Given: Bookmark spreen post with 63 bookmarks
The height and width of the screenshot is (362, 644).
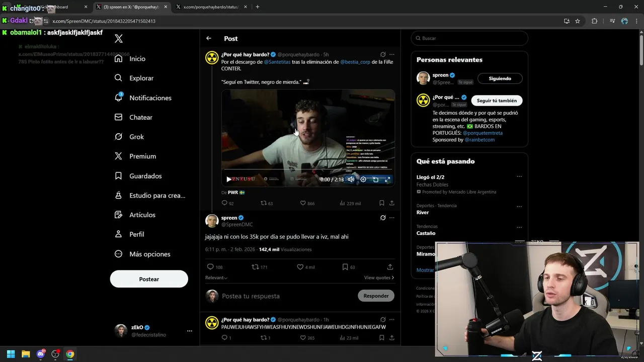Looking at the screenshot, I should (x=349, y=267).
